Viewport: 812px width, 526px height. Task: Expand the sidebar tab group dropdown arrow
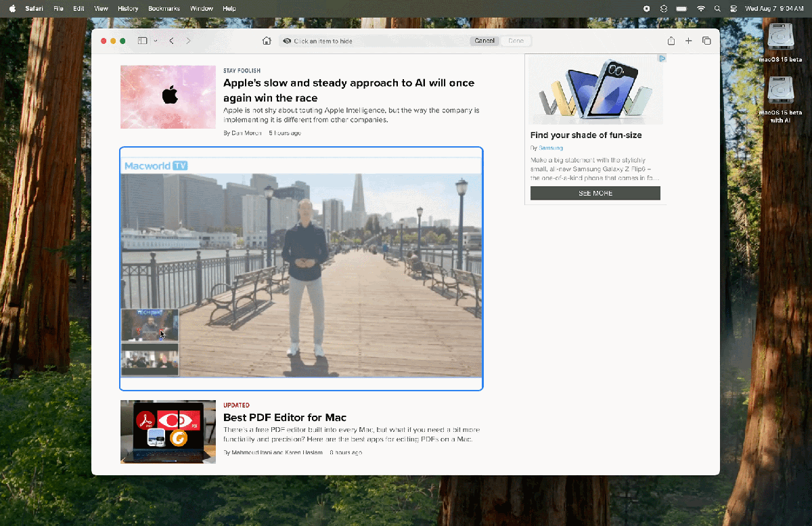coord(156,41)
